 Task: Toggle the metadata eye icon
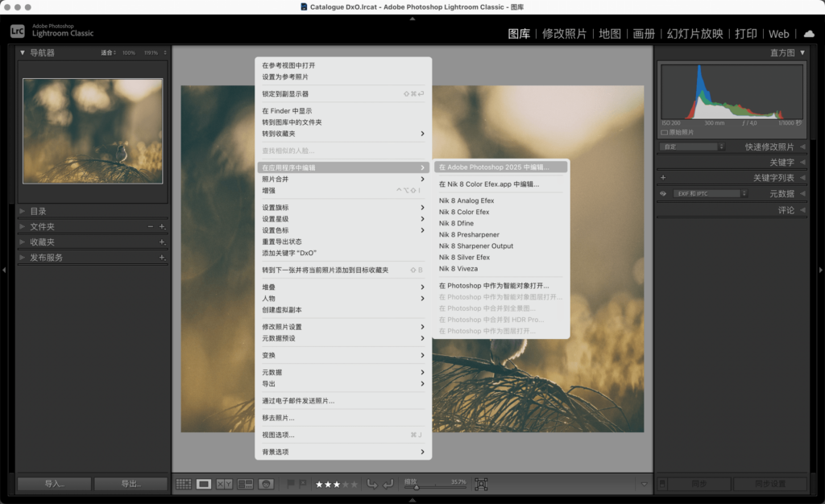coord(663,193)
